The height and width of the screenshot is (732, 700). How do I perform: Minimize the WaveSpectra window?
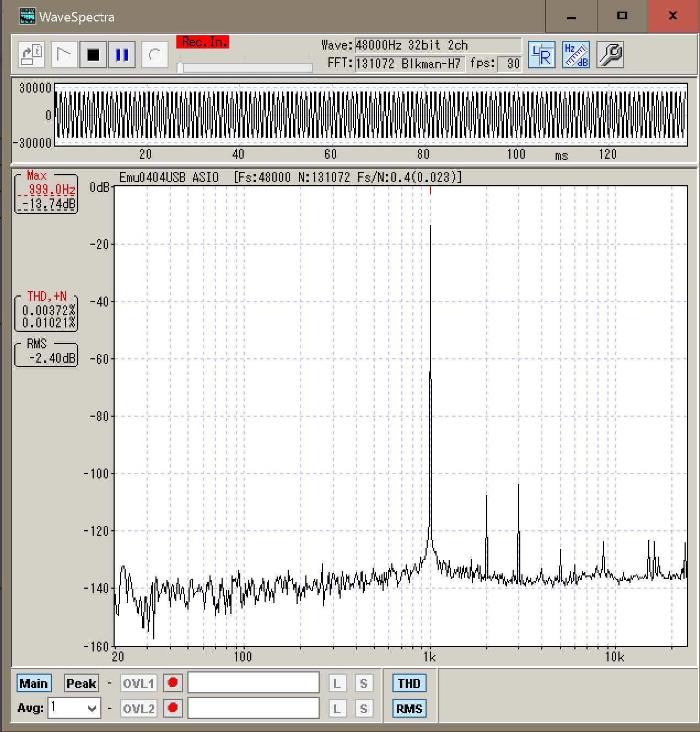coord(572,17)
